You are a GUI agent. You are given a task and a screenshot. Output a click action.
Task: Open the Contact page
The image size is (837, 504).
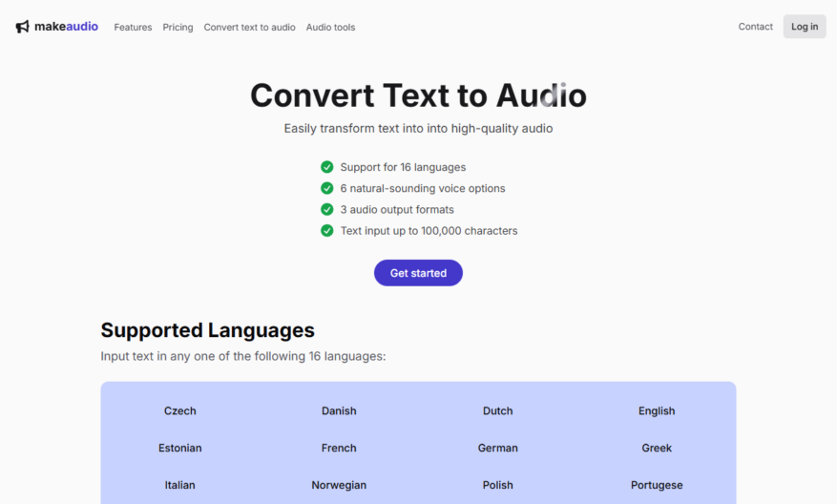pos(755,27)
